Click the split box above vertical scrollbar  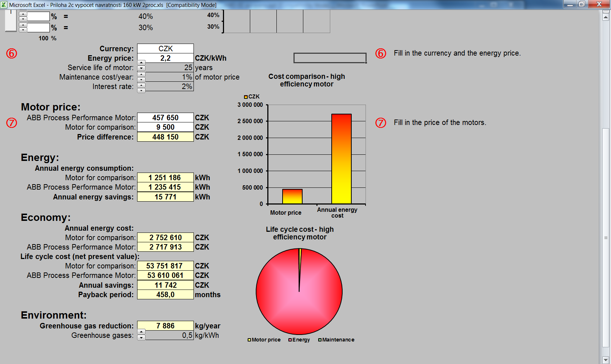pyautogui.click(x=606, y=11)
